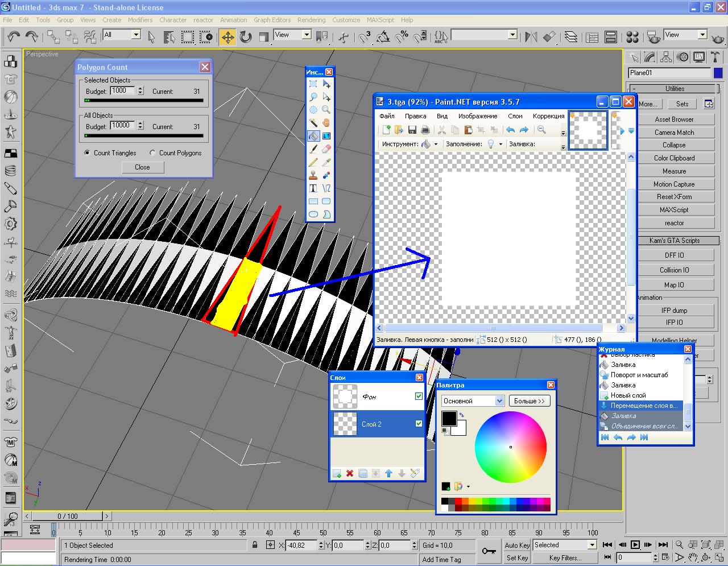
Task: Select Count Polygons radio button
Action: pyautogui.click(x=152, y=153)
